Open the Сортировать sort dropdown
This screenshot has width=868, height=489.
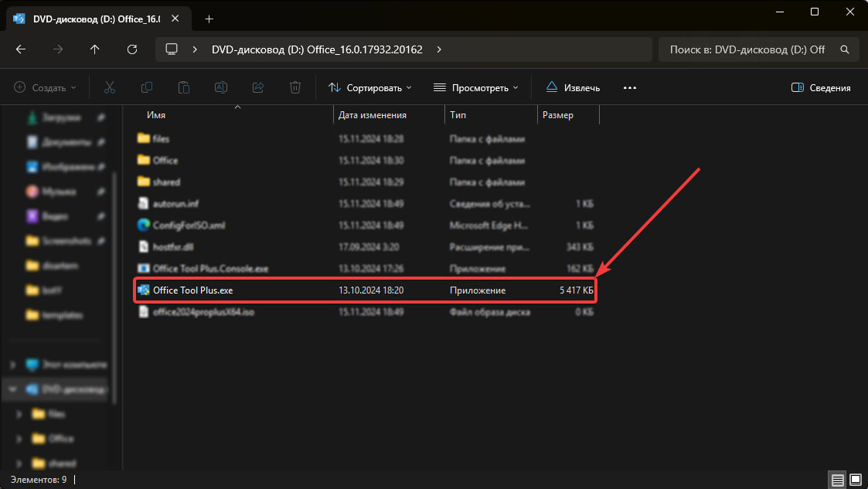(370, 87)
